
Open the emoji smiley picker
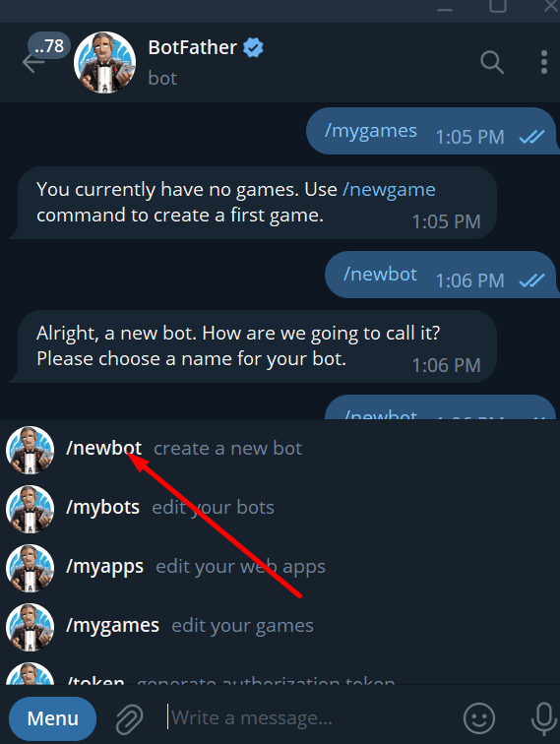tap(479, 717)
